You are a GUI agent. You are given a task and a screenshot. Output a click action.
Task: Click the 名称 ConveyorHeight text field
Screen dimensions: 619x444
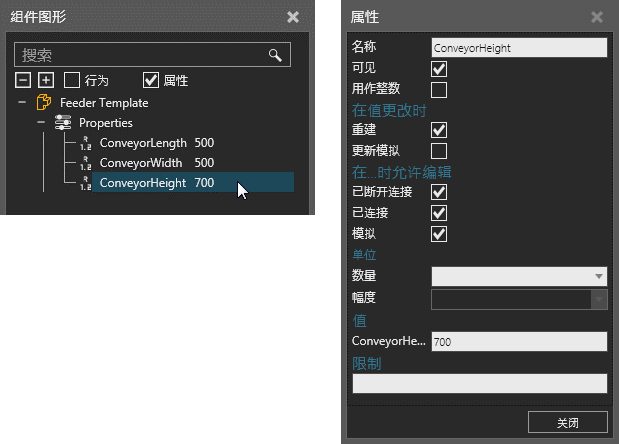coord(518,46)
